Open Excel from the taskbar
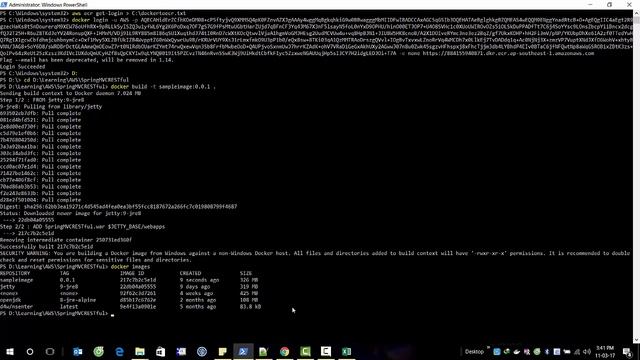 click(347, 351)
